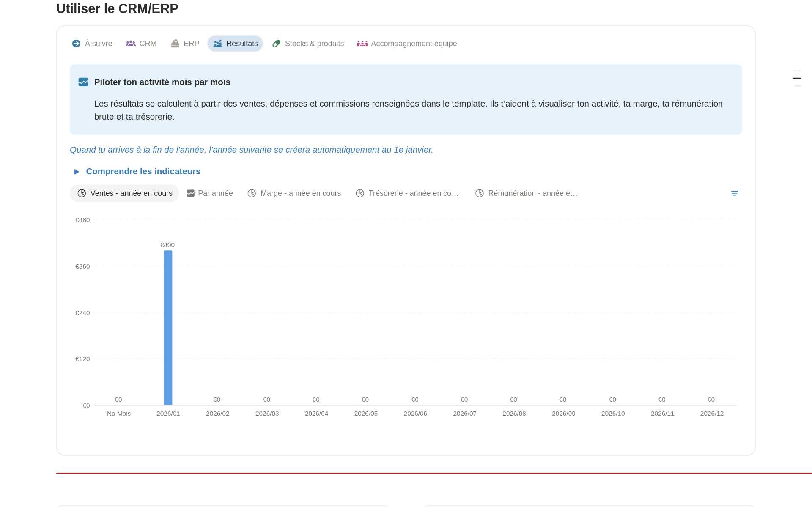812x507 pixels.
Task: Click the page outline marker on right
Action: pos(797,78)
